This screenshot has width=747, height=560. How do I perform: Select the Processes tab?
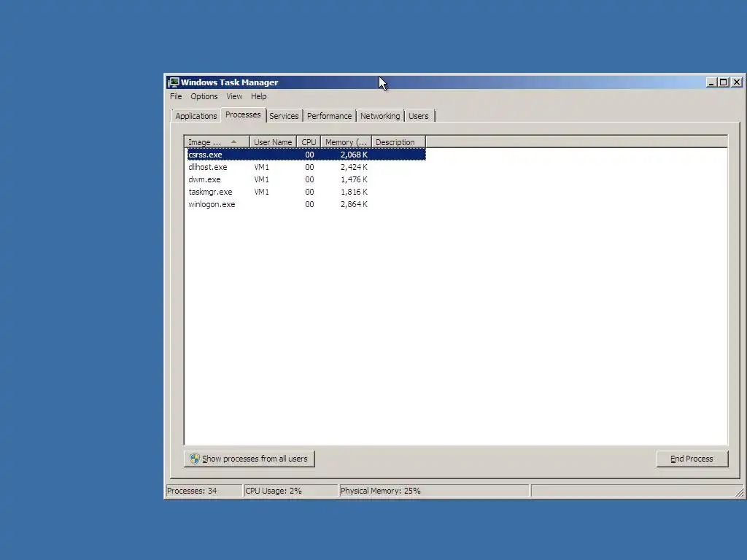pyautogui.click(x=243, y=114)
